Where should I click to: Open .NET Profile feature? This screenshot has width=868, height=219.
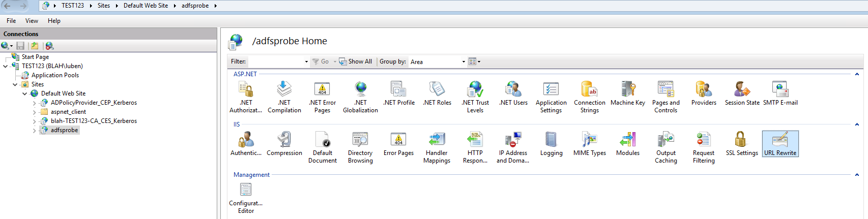(399, 93)
